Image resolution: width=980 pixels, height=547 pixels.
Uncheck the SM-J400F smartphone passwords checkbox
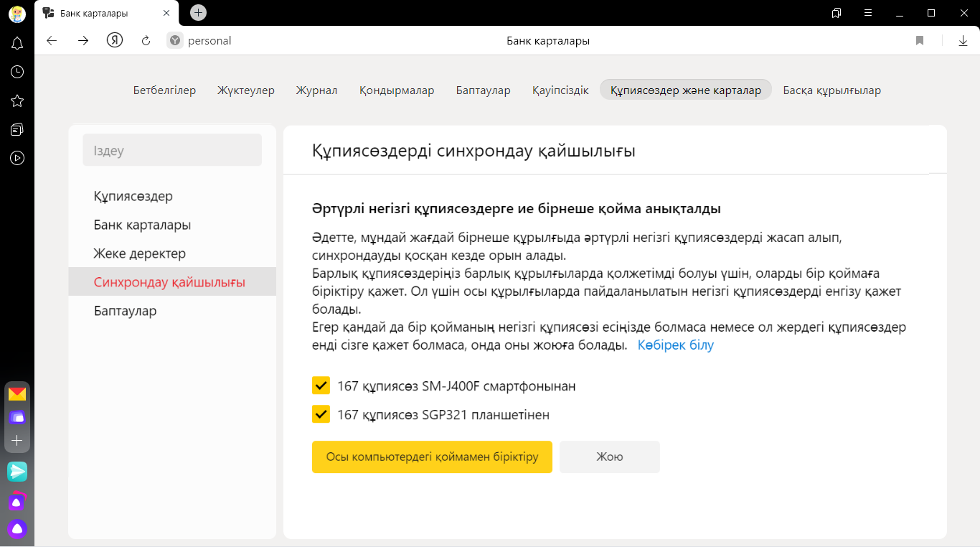321,385
